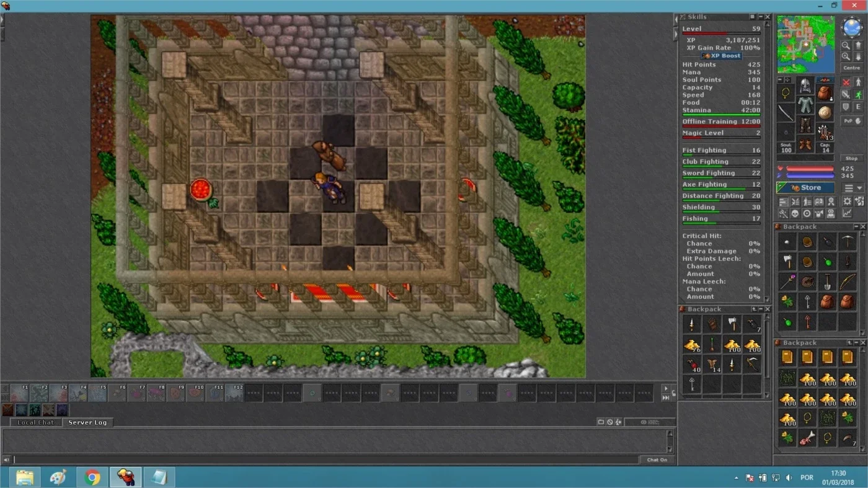Select the equipped sword weapon slot
868x488 pixels.
pyautogui.click(x=786, y=112)
